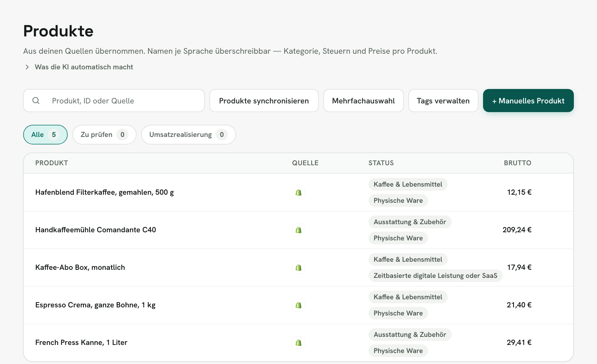
Task: Switch to the 'Zu prüfen' filter
Action: pos(104,135)
